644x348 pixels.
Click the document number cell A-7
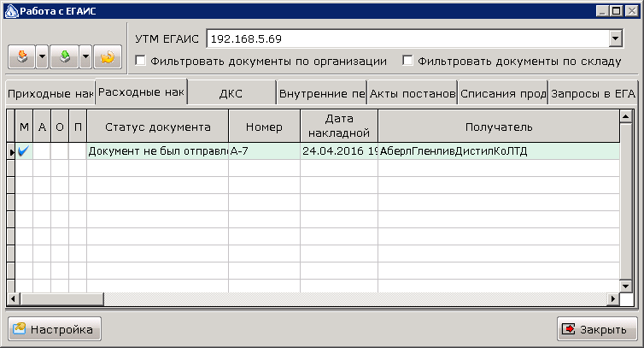pyautogui.click(x=264, y=151)
